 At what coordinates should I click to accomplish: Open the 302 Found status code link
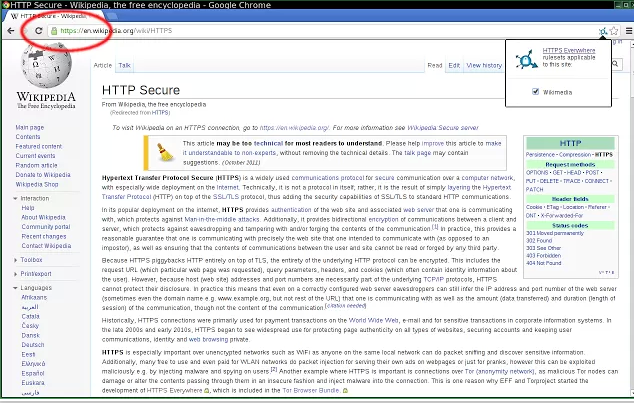coord(539,241)
